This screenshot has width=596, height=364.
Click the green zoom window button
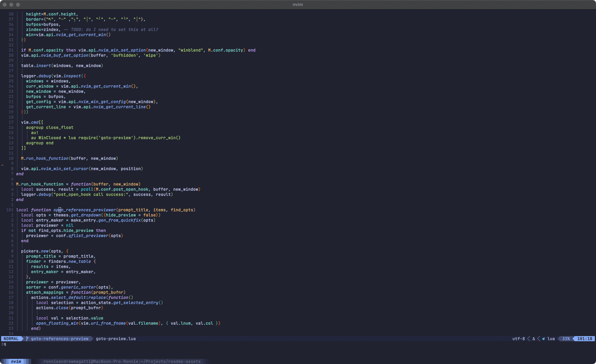tap(18, 5)
